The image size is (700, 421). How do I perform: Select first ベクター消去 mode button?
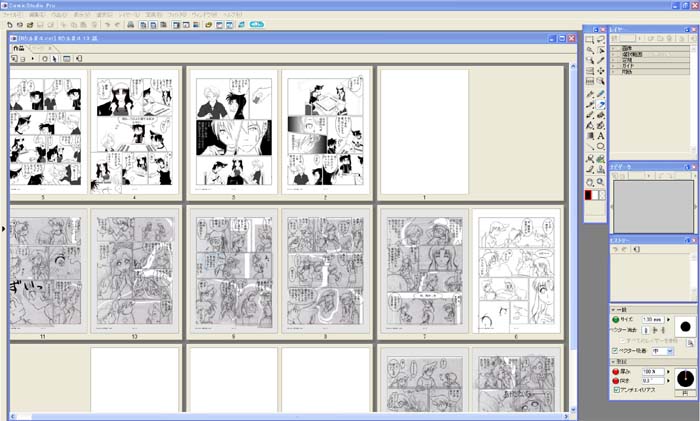pyautogui.click(x=646, y=330)
